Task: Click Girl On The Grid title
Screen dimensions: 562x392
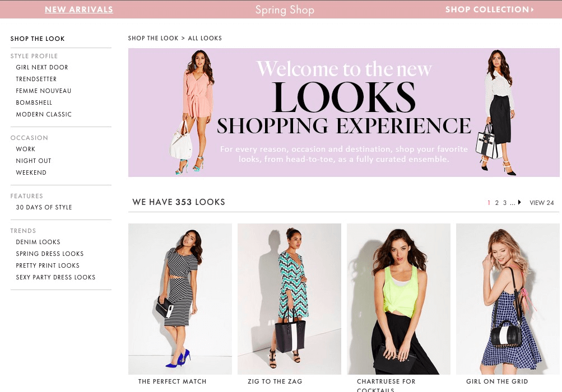Action: coord(497,381)
